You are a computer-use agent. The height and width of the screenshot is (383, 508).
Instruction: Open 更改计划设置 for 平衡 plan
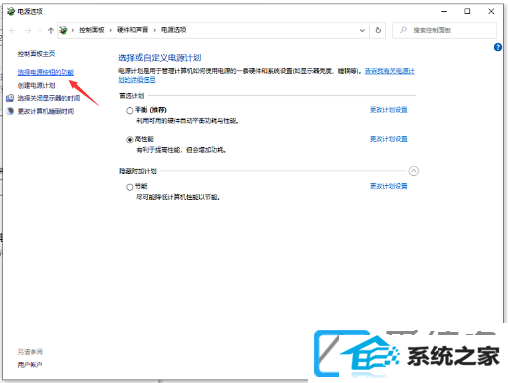[x=389, y=110]
